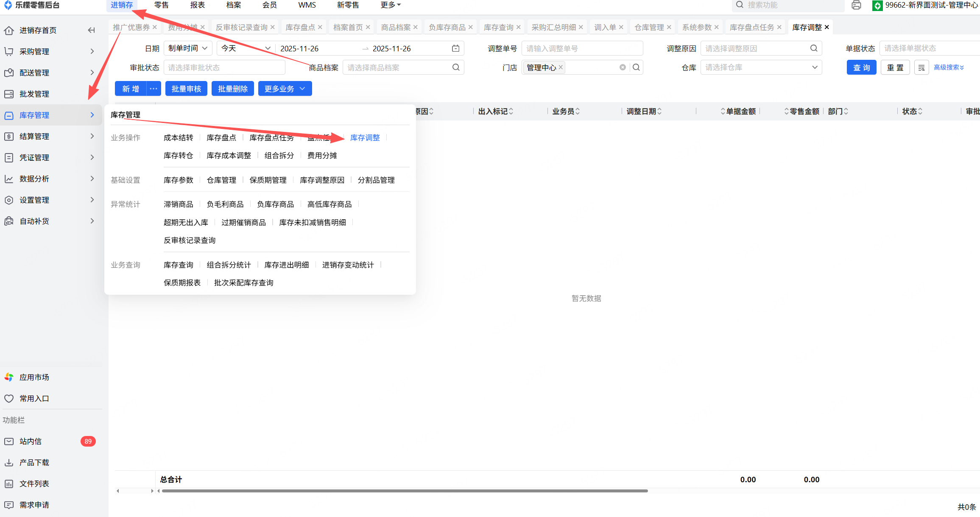Click the column settings icon beside 重置
This screenshot has height=517, width=980.
(x=921, y=67)
